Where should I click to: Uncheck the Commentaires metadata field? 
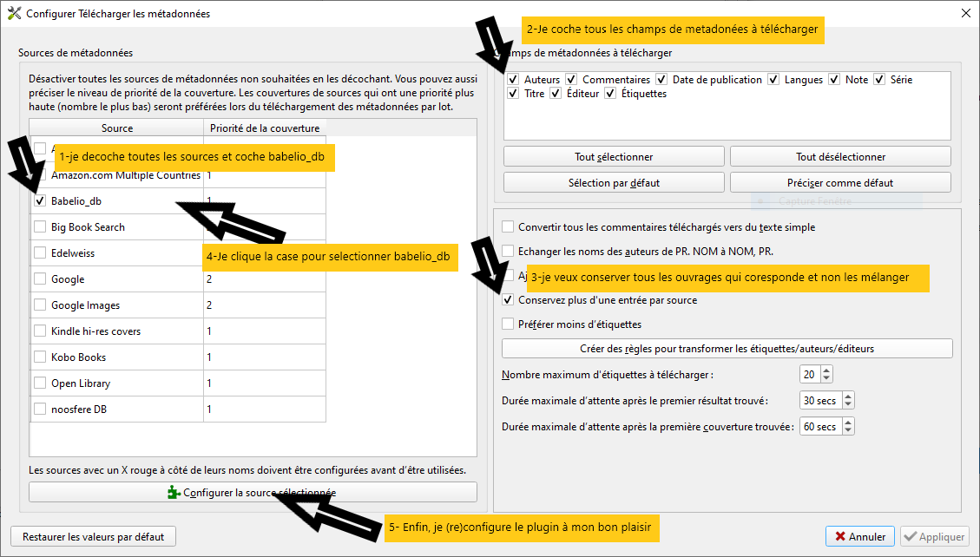571,79
